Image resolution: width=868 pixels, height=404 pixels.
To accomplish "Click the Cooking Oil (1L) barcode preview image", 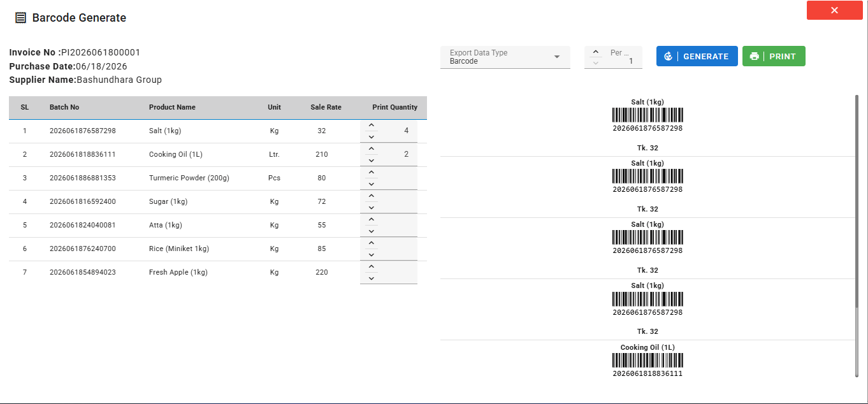I will pos(647,361).
